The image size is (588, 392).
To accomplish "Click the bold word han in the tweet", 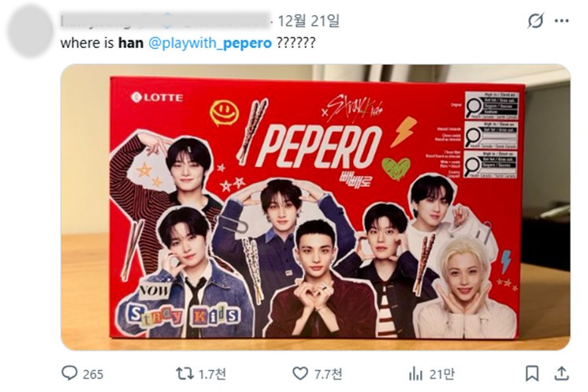I will pyautogui.click(x=131, y=43).
